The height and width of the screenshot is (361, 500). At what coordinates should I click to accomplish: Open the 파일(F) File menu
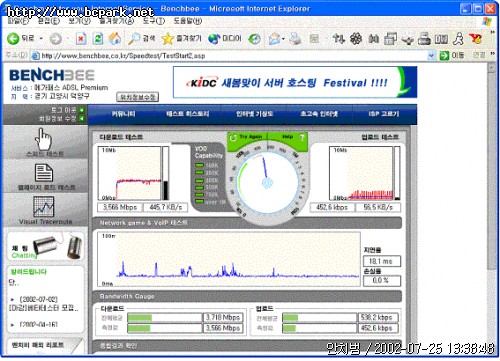click(18, 21)
